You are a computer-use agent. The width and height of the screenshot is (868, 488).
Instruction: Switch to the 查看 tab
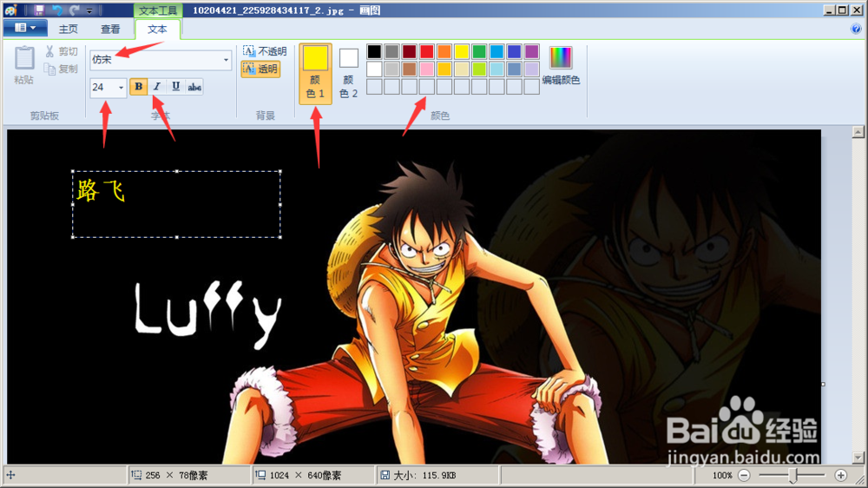click(x=110, y=29)
